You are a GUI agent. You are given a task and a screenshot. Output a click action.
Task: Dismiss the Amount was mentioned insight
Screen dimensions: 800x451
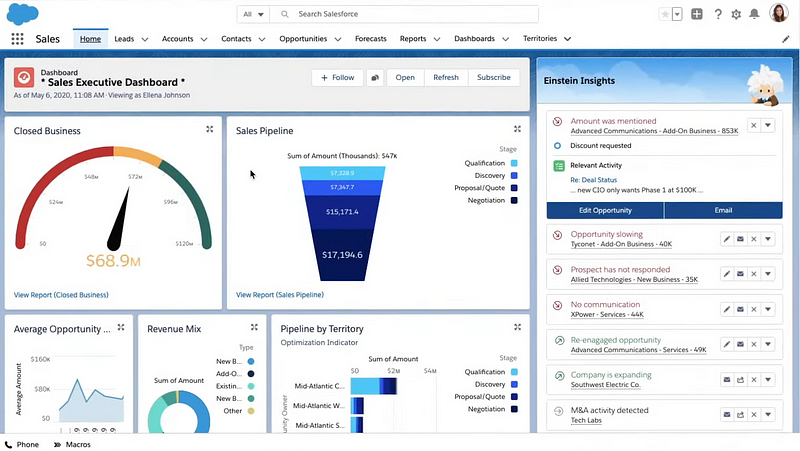[x=754, y=126]
